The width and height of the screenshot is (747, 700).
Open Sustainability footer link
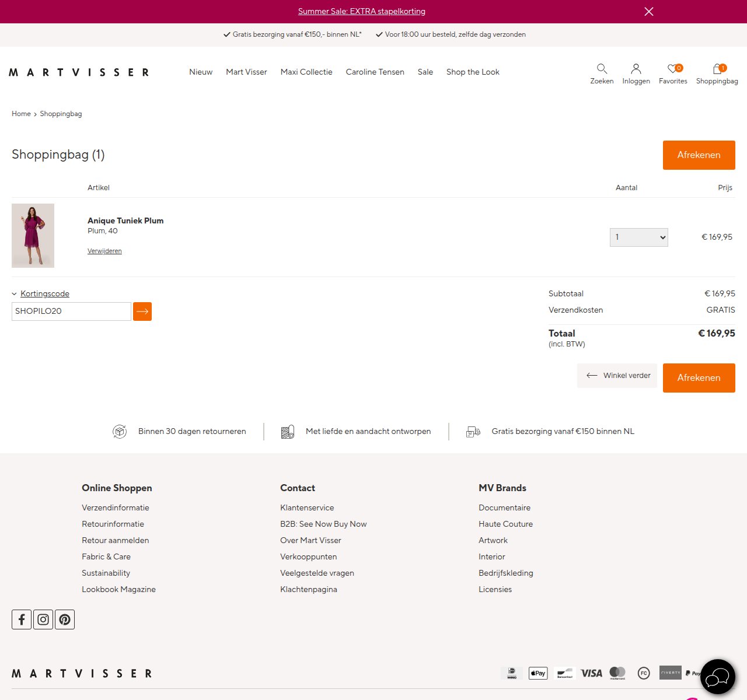[x=106, y=573]
